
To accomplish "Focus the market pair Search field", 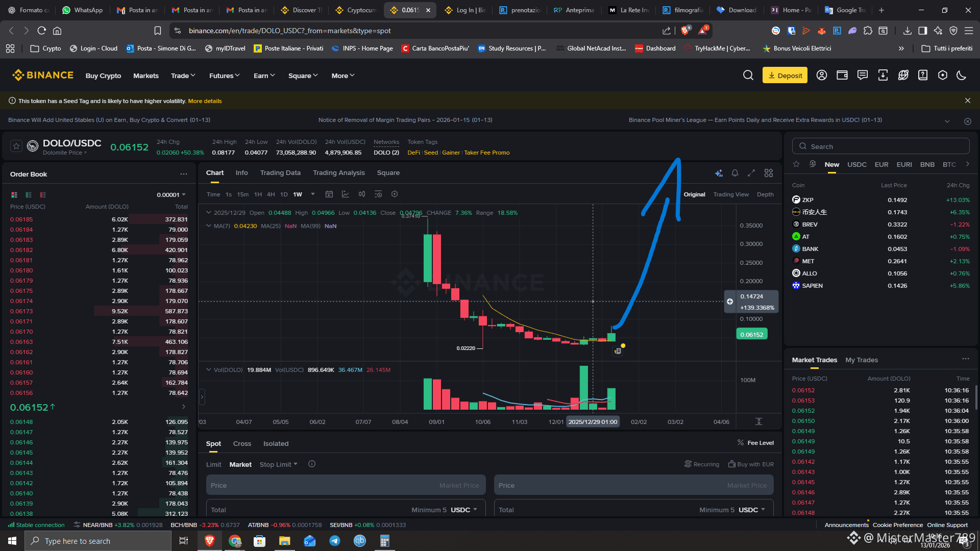I will pyautogui.click(x=881, y=146).
